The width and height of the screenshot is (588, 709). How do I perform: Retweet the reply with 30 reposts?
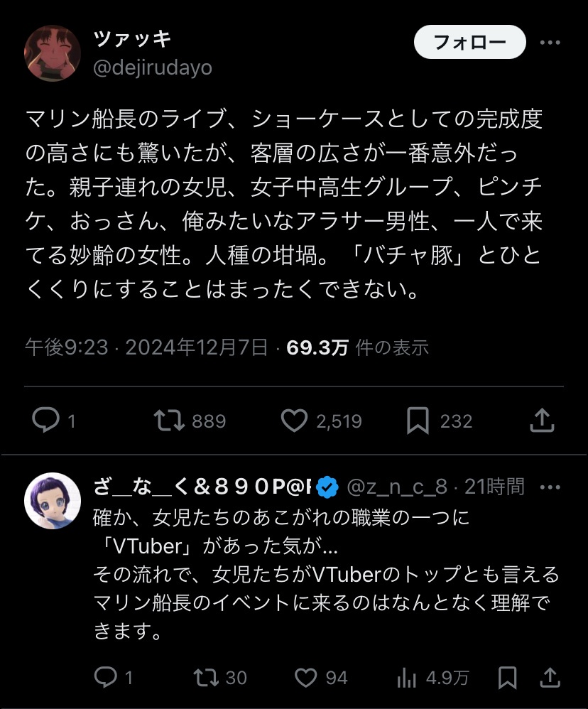pyautogui.click(x=207, y=678)
